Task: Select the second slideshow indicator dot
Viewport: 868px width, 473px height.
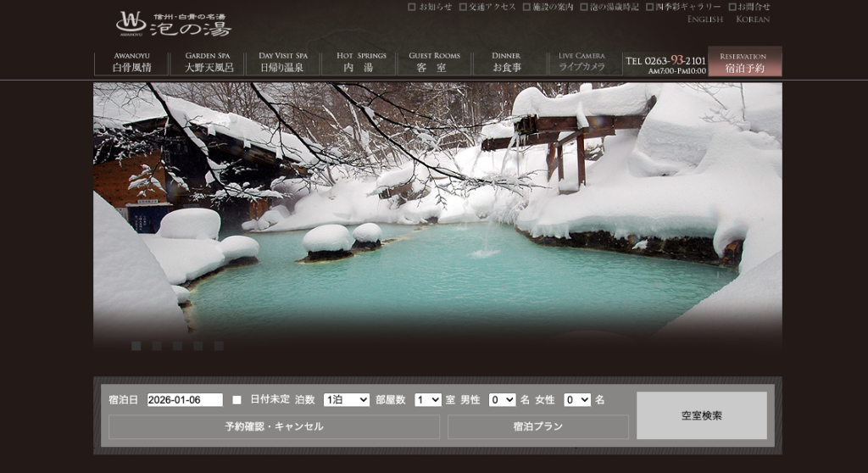Action: click(x=157, y=346)
